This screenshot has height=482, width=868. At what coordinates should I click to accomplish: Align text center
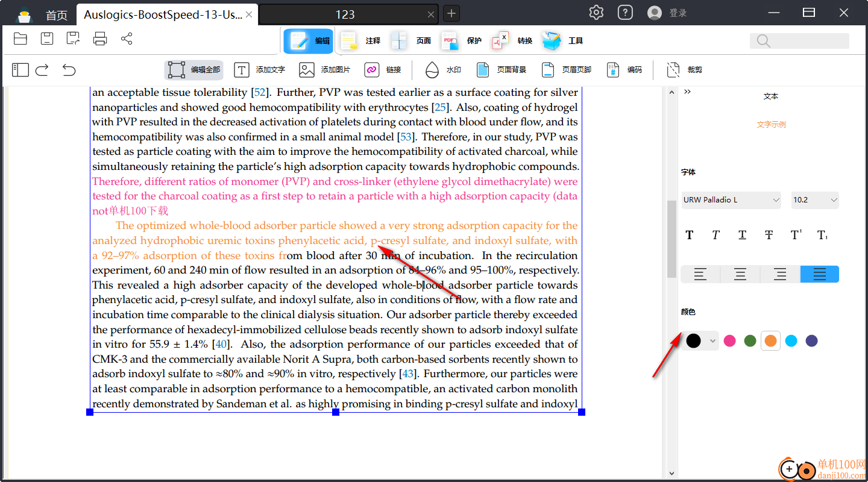point(740,274)
